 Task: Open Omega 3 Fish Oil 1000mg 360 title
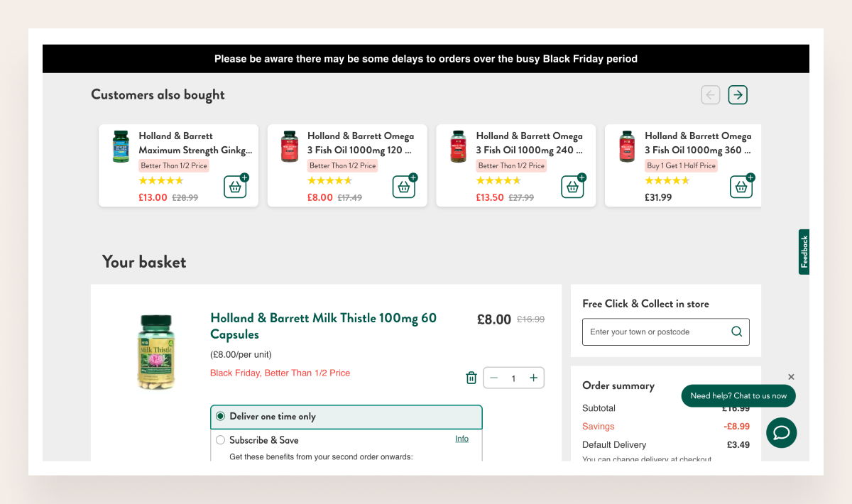point(698,143)
